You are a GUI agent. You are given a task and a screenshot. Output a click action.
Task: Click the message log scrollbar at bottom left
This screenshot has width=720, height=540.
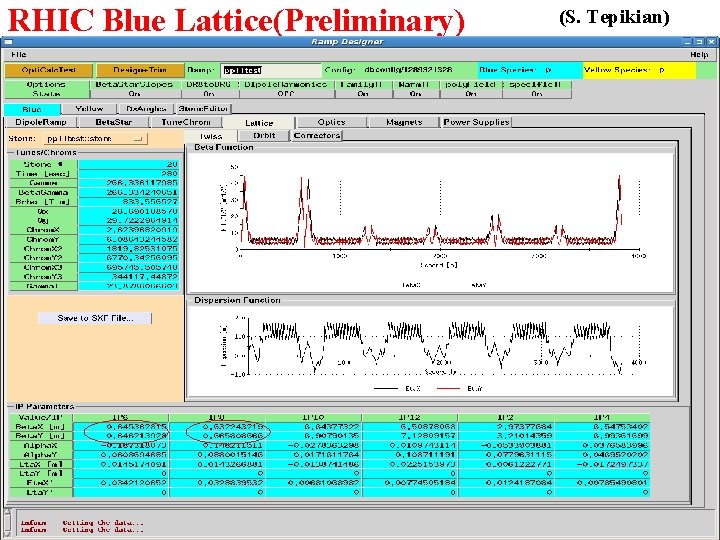coord(7,522)
